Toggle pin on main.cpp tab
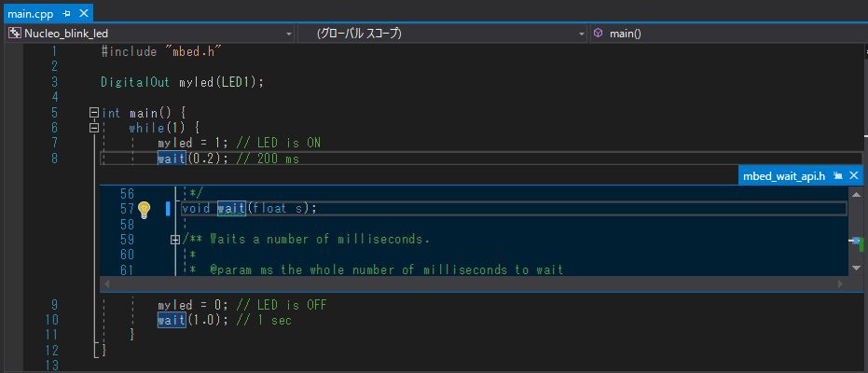Screen dimensions: 868x373 coord(66,13)
